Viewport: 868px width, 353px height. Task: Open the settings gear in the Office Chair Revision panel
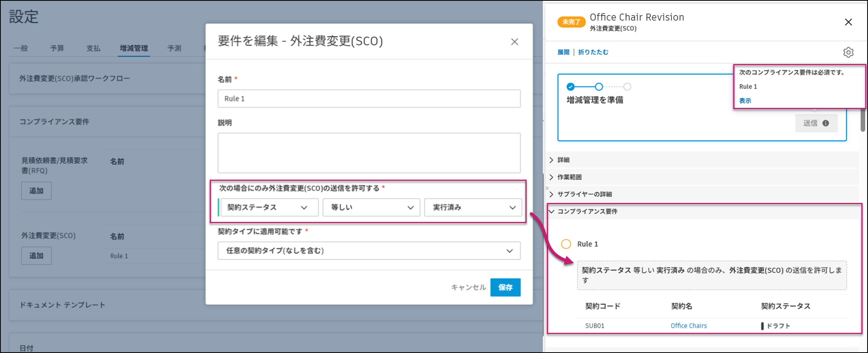848,52
